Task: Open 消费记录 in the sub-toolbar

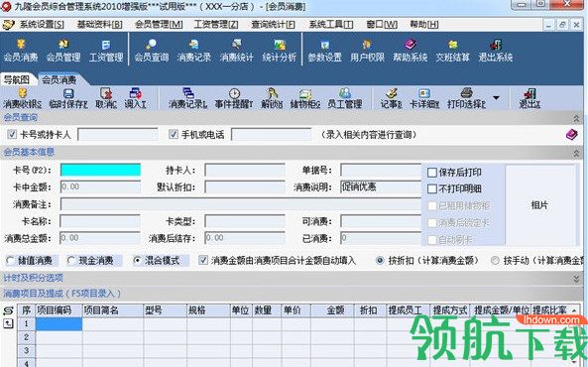Action: (x=187, y=98)
